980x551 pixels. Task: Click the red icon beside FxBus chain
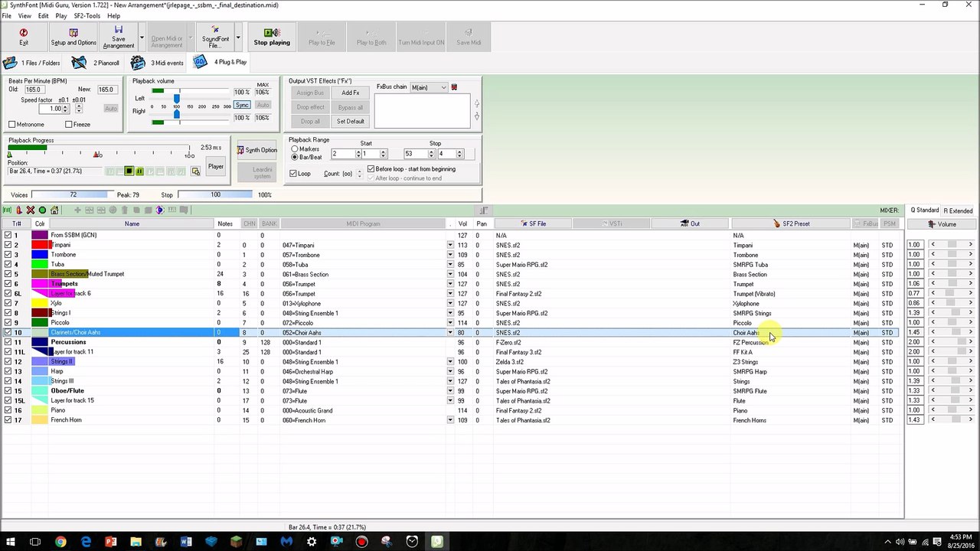pyautogui.click(x=454, y=87)
